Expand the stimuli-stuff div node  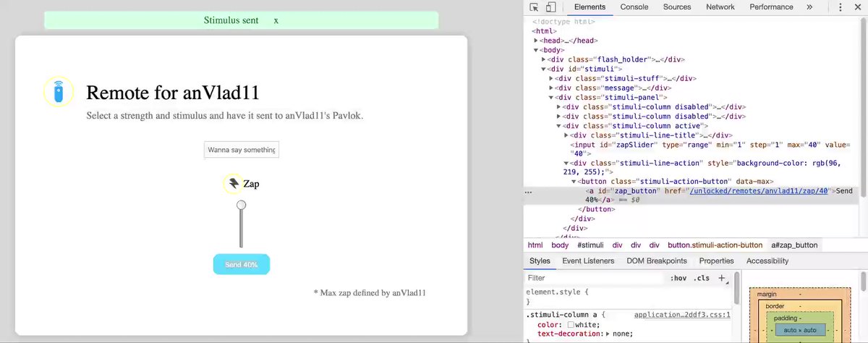click(x=552, y=78)
